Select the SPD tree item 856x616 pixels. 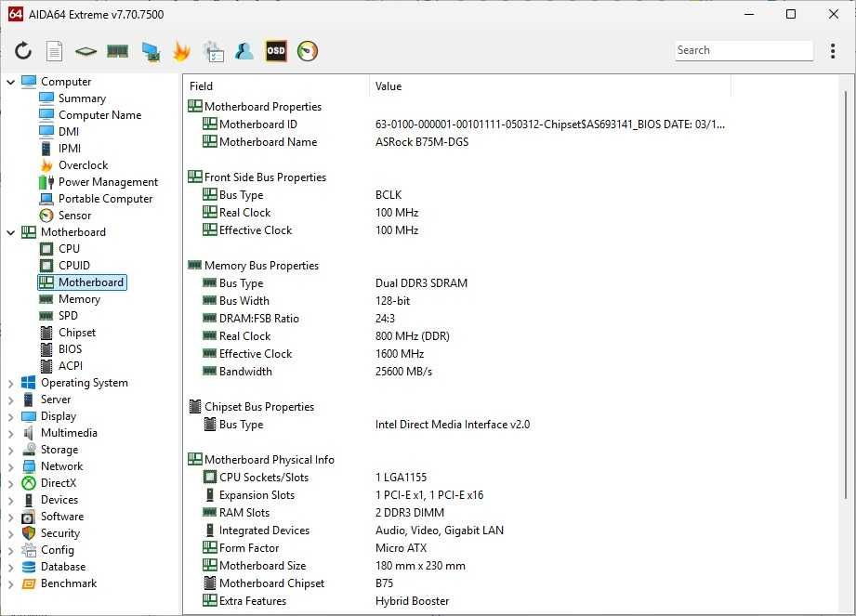pos(68,316)
